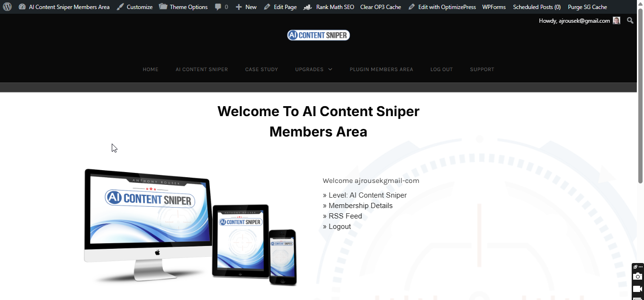This screenshot has height=300, width=644.
Task: Click the New content item
Action: point(246,7)
